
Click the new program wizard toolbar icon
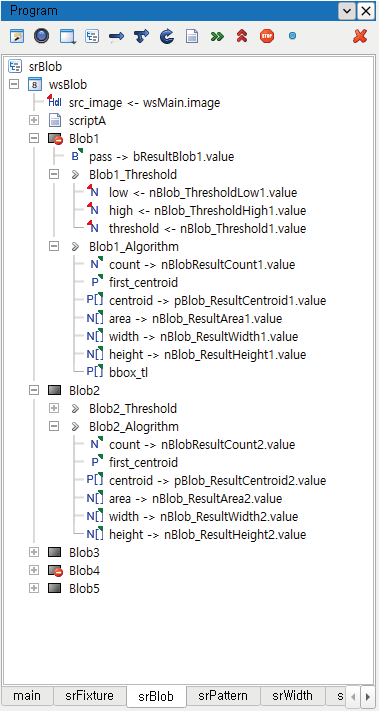pyautogui.click(x=17, y=36)
